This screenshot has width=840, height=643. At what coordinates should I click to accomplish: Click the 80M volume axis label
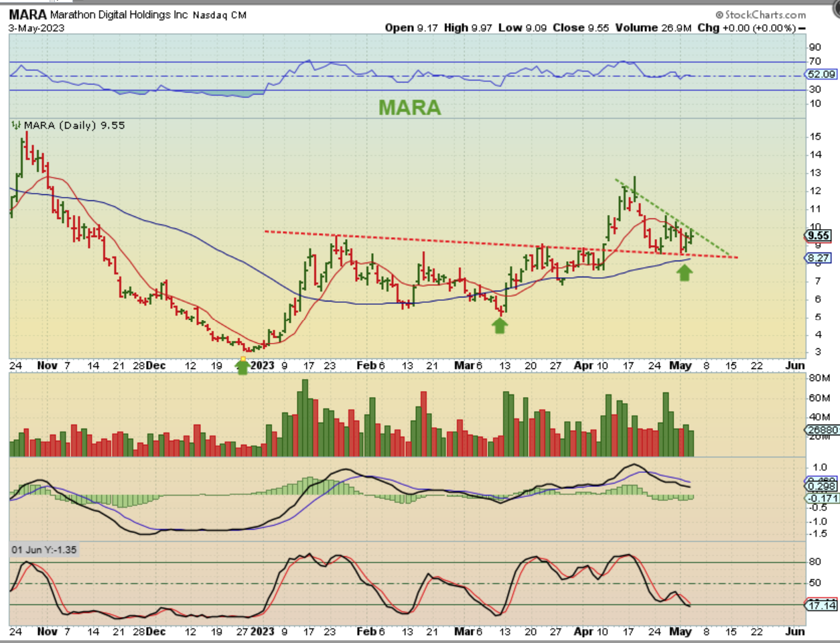click(819, 378)
